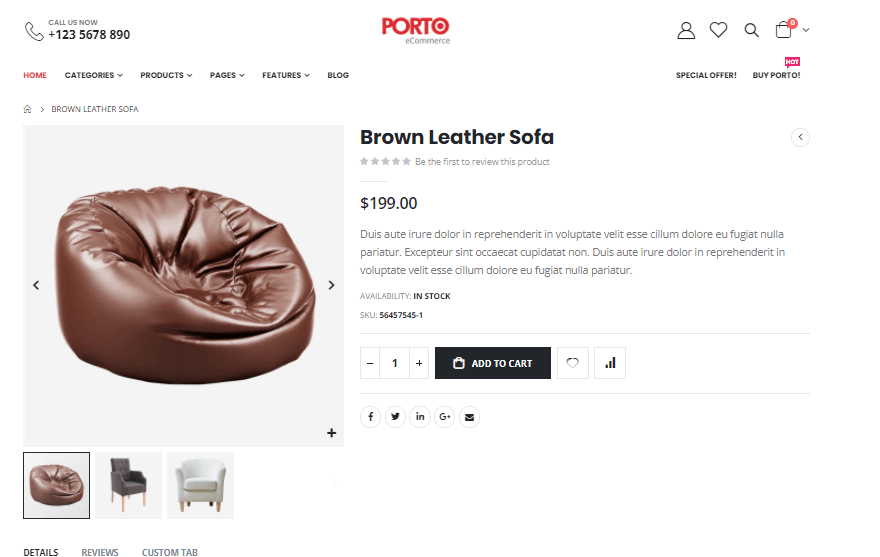Viewport: 880px width, 557px height.
Task: Add product to wishlist
Action: [572, 363]
